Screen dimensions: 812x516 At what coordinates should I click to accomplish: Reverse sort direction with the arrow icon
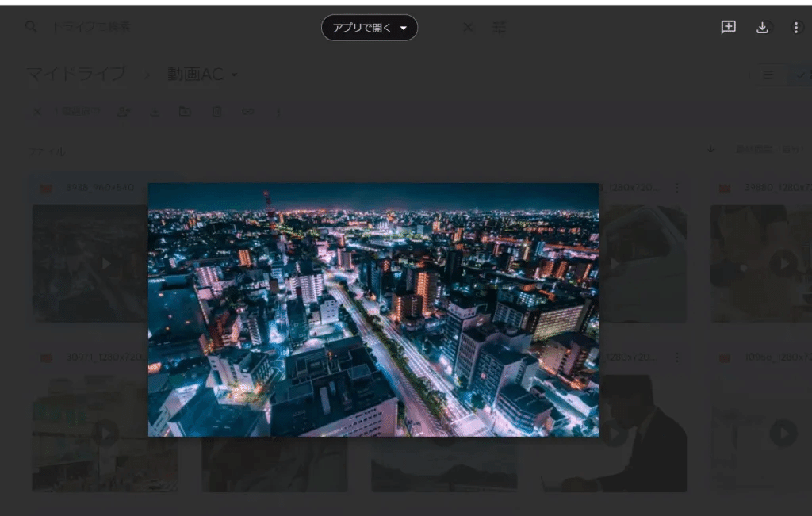[x=711, y=149]
